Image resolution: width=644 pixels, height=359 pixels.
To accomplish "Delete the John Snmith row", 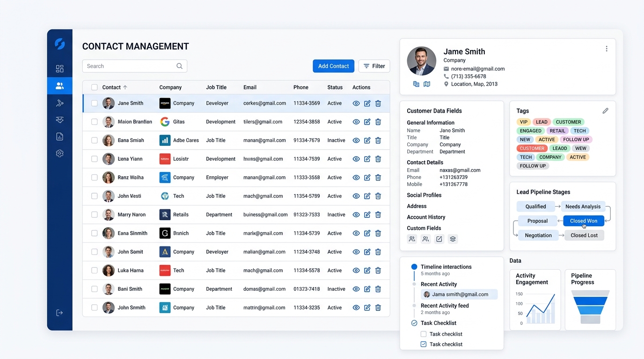I will pos(378,308).
